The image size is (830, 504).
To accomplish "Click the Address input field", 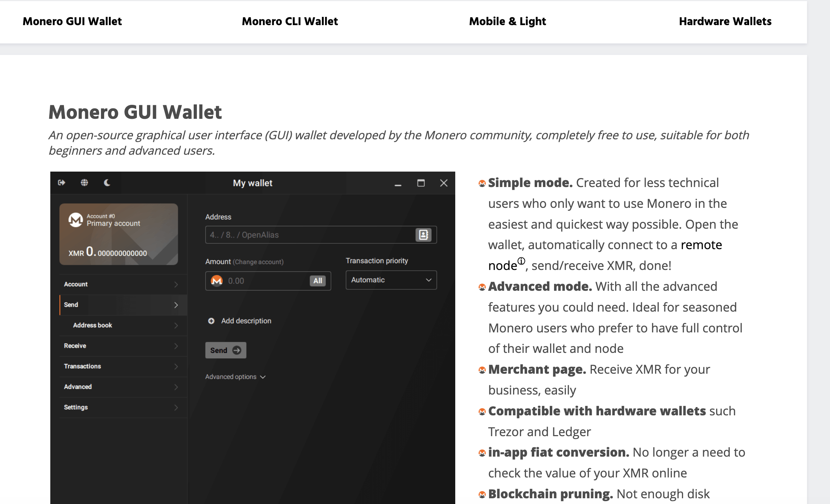I will [x=309, y=235].
